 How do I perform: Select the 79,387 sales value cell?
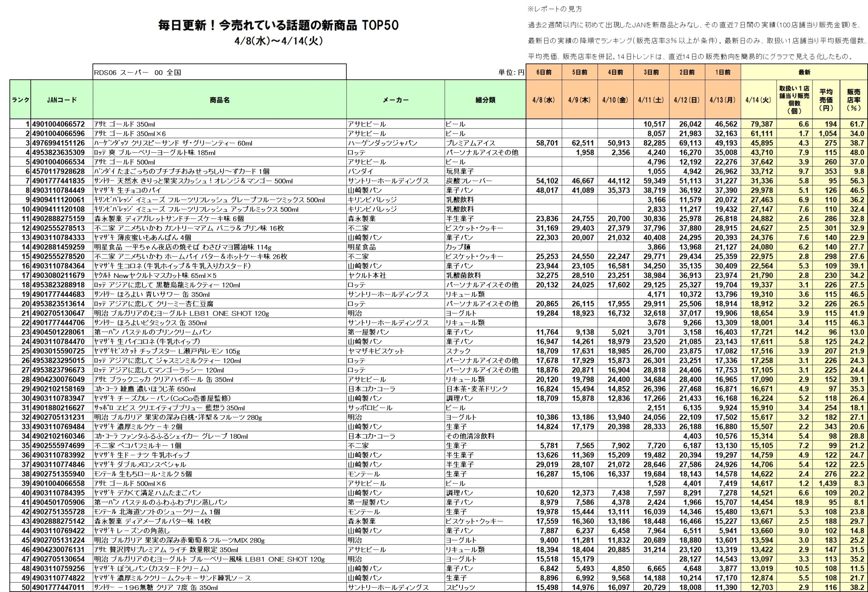(x=762, y=124)
